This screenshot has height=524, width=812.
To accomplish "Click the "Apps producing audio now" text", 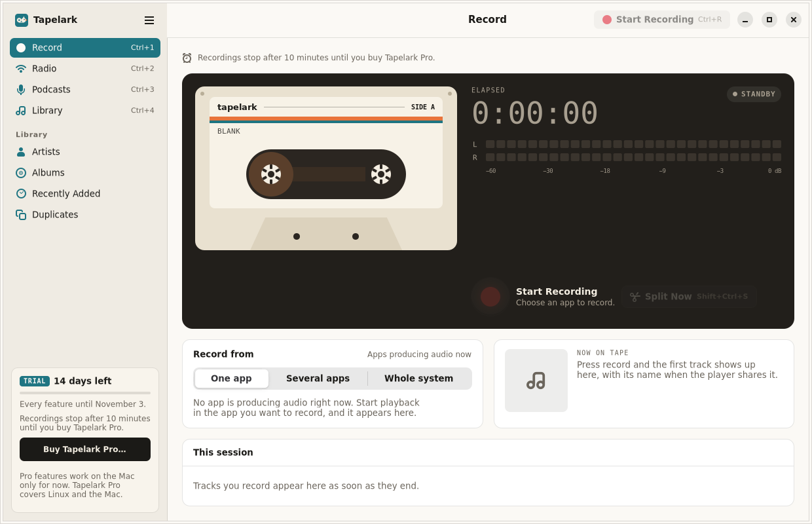I will click(x=419, y=354).
